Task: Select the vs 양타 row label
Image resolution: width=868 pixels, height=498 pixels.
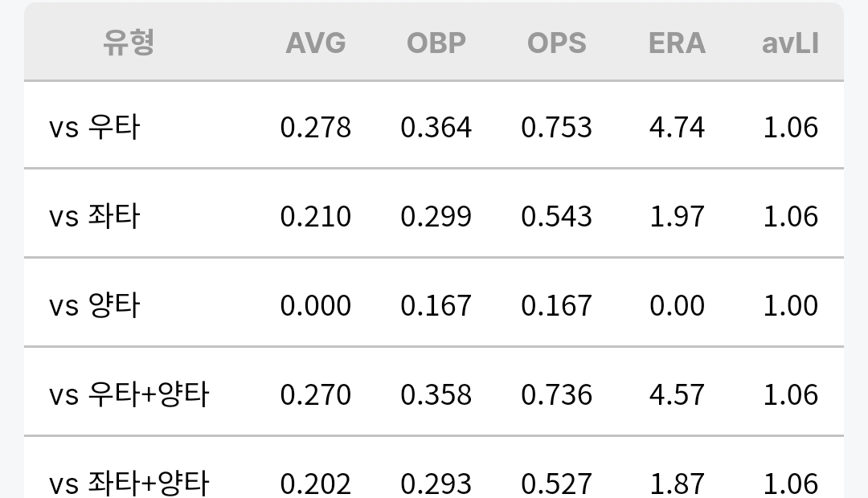Action: [x=94, y=305]
